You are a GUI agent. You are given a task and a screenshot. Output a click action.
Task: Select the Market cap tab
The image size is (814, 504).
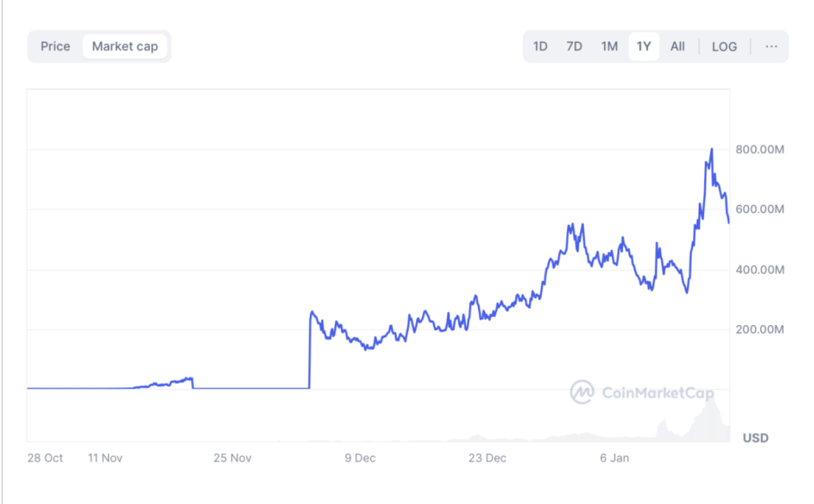125,47
